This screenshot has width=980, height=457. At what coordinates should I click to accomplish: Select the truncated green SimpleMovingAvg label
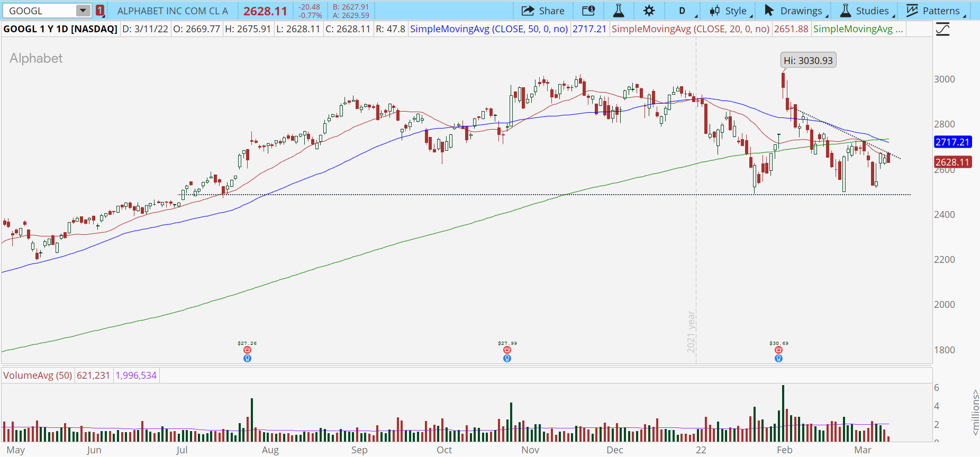(x=858, y=29)
